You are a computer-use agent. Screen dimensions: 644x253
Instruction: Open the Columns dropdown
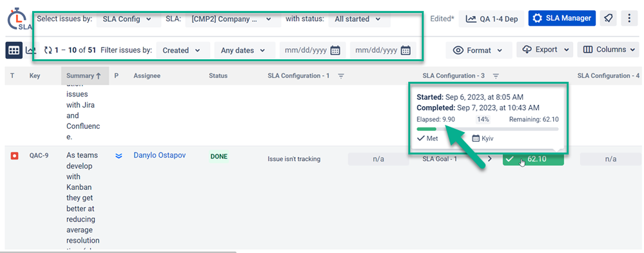[608, 50]
